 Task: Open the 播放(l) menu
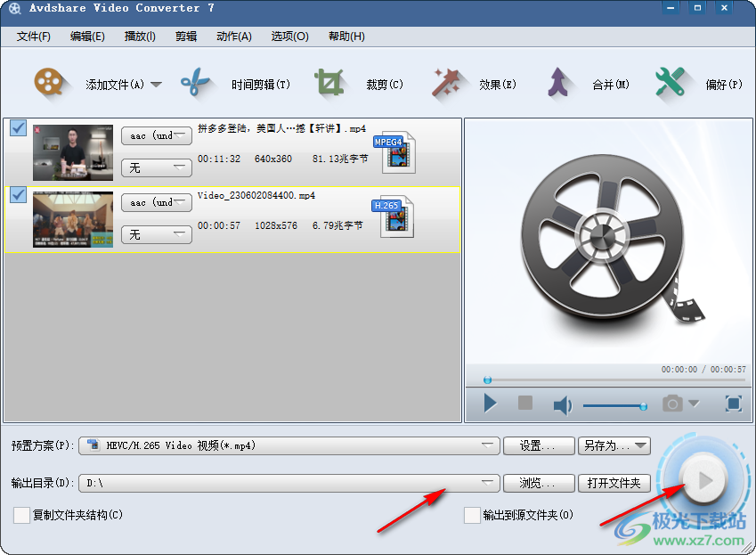tap(140, 37)
